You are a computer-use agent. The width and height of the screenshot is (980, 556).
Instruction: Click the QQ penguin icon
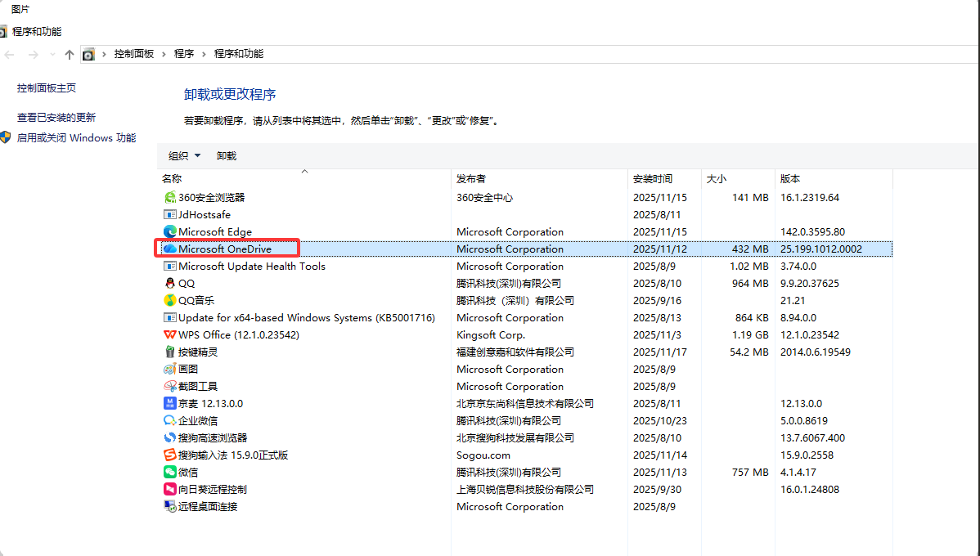170,283
